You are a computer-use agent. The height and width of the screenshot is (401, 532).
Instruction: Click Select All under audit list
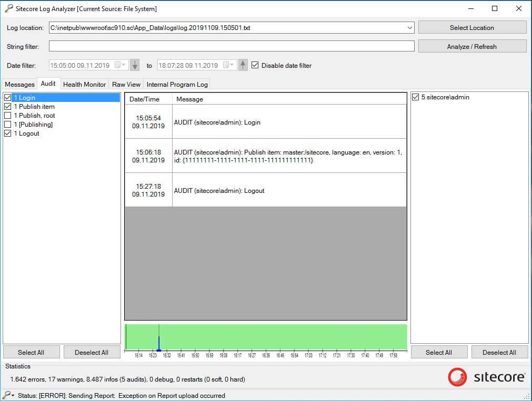[31, 352]
